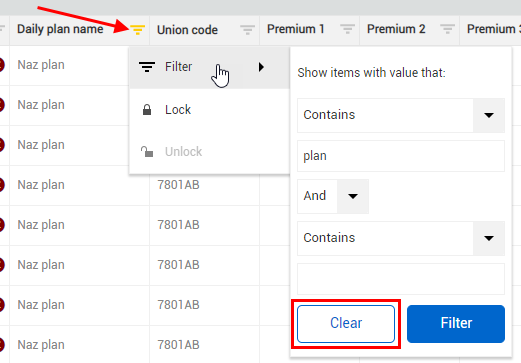This screenshot has height=363, width=521.
Task: Open the Premium 1 column filter icon
Action: tap(347, 29)
